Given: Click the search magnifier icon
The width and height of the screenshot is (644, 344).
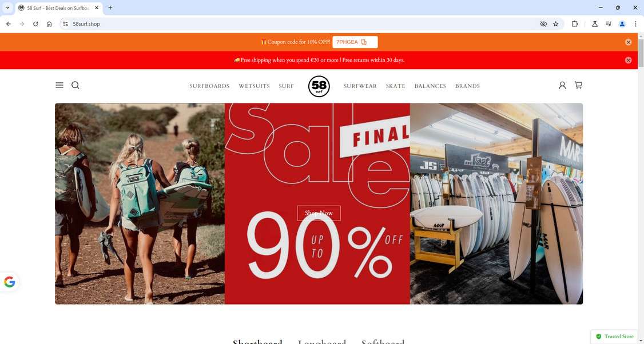Looking at the screenshot, I should pyautogui.click(x=75, y=85).
